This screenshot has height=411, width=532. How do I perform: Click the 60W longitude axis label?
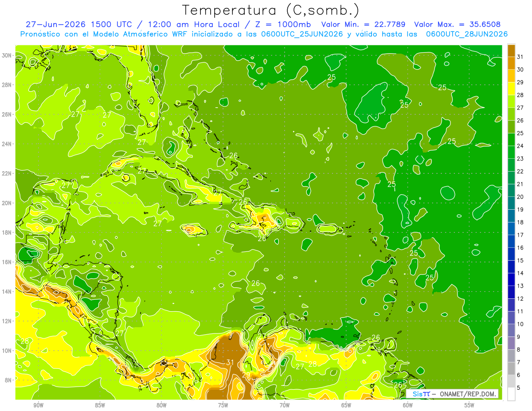coord(408,405)
